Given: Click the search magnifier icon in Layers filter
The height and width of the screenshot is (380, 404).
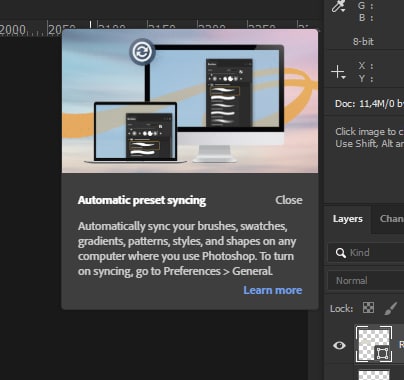Looking at the screenshot, I should point(341,253).
